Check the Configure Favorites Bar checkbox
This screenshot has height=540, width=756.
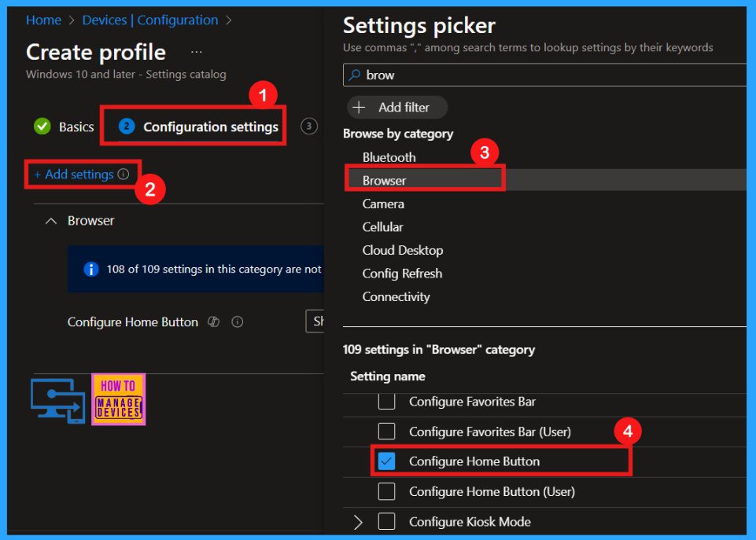click(387, 402)
